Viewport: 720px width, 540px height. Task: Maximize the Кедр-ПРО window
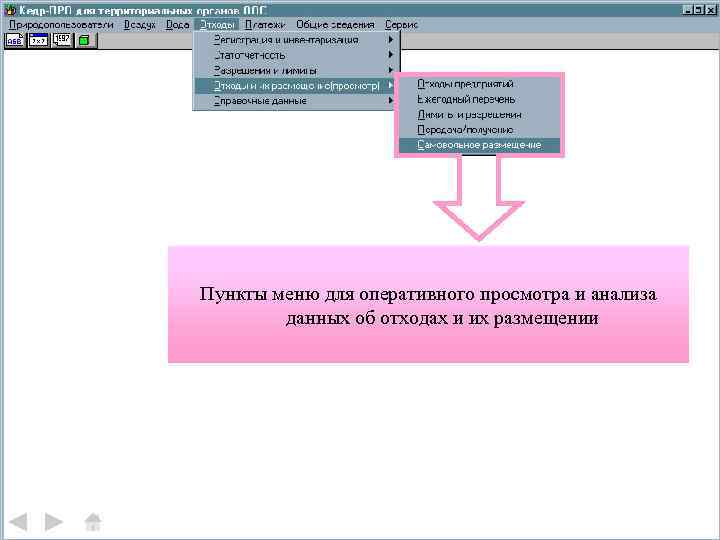699,9
